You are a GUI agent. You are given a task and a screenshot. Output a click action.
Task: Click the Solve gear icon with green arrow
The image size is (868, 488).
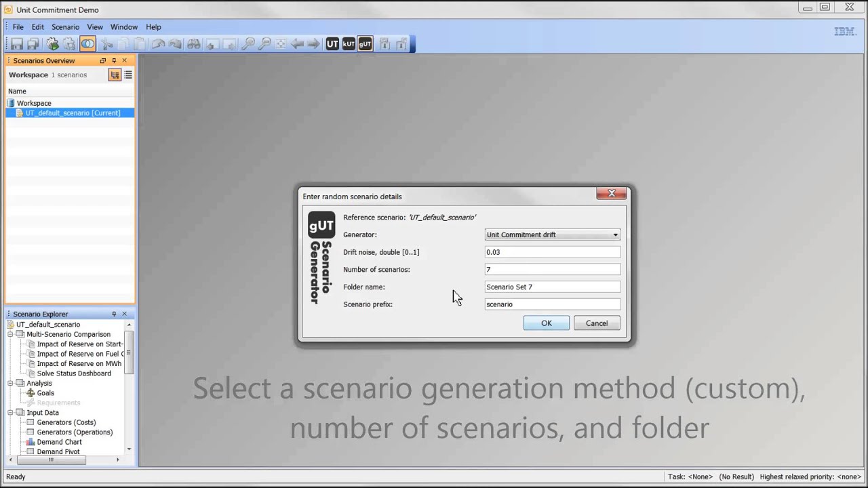(x=52, y=44)
